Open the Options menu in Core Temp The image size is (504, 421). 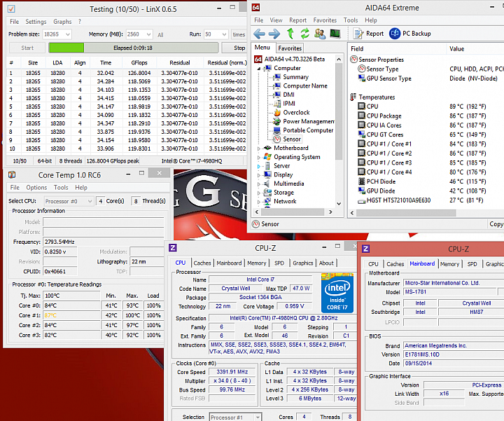[x=36, y=188]
